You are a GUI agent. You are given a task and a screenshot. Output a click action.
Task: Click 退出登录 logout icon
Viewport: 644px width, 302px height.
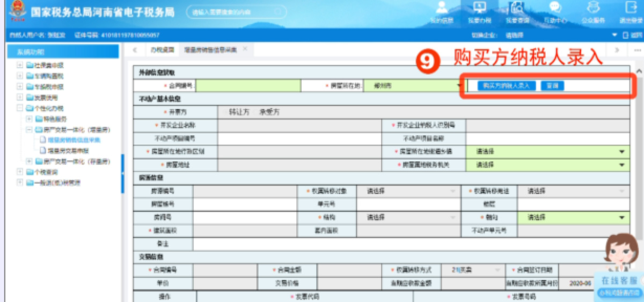(630, 8)
